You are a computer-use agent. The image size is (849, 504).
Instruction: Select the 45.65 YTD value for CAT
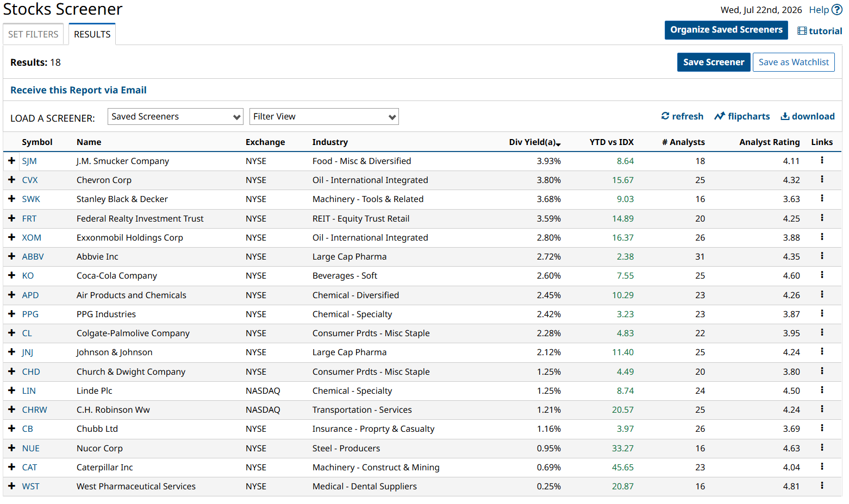[x=623, y=468]
